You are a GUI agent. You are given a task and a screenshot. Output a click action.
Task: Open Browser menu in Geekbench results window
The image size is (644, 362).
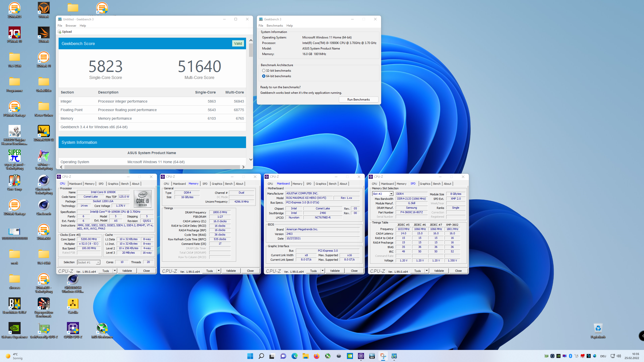(x=71, y=26)
